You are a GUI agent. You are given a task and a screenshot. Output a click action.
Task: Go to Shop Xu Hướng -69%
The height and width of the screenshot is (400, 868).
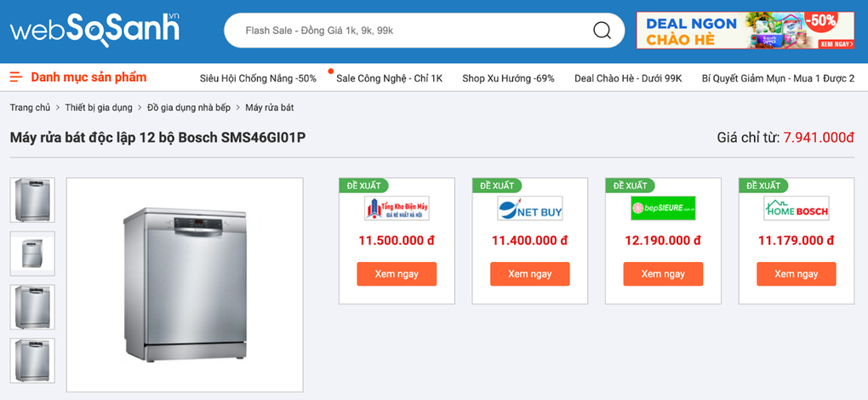point(508,78)
